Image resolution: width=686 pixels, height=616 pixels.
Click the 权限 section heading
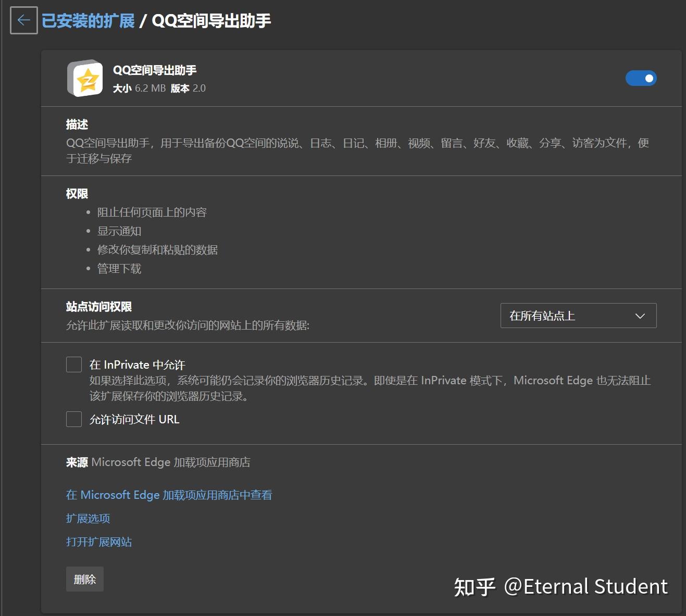(x=77, y=194)
